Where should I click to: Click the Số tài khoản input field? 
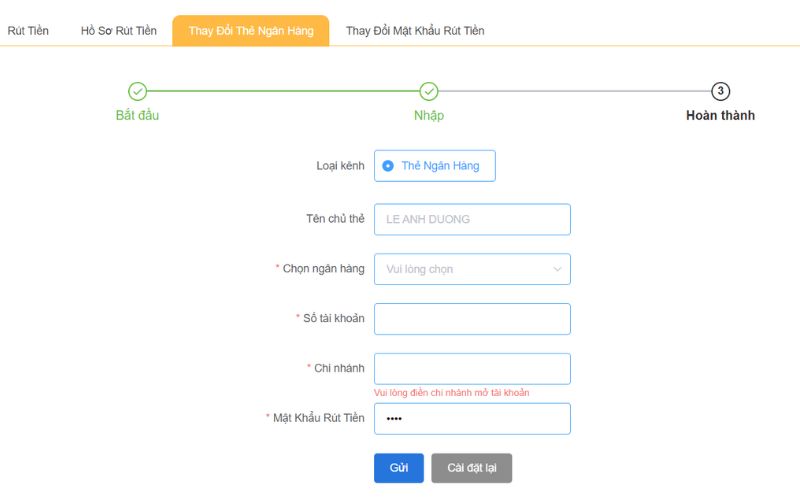click(x=471, y=319)
